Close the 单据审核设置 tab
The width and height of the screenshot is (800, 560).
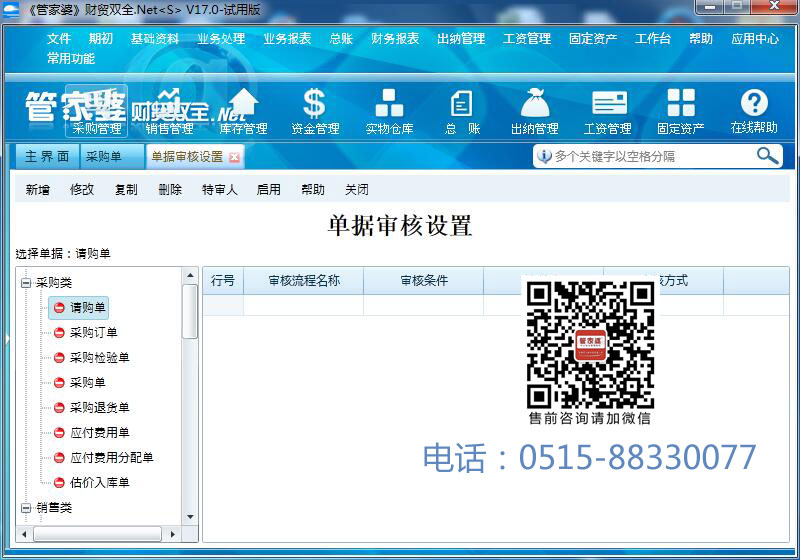[234, 157]
